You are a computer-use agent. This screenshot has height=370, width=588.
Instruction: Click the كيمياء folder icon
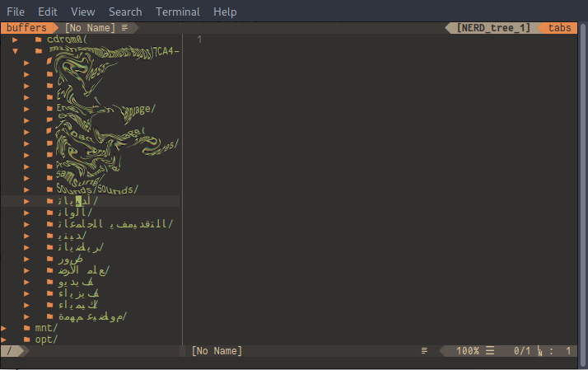[x=50, y=305]
